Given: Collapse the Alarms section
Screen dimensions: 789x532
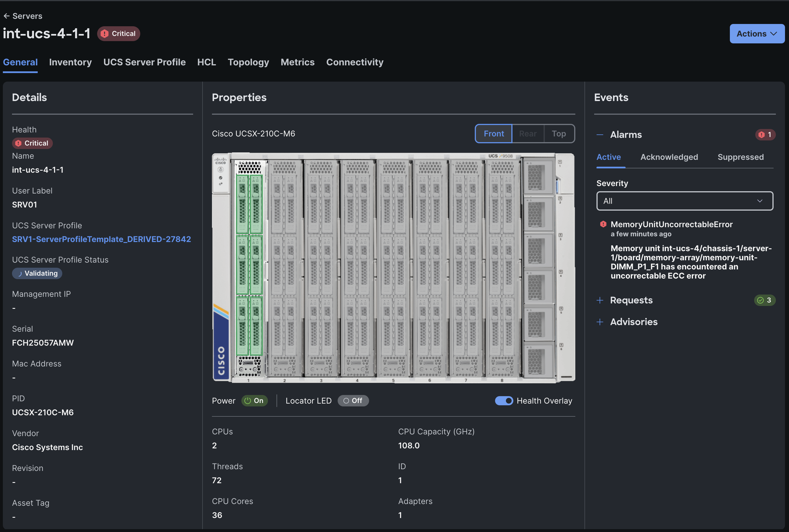Looking at the screenshot, I should tap(600, 135).
